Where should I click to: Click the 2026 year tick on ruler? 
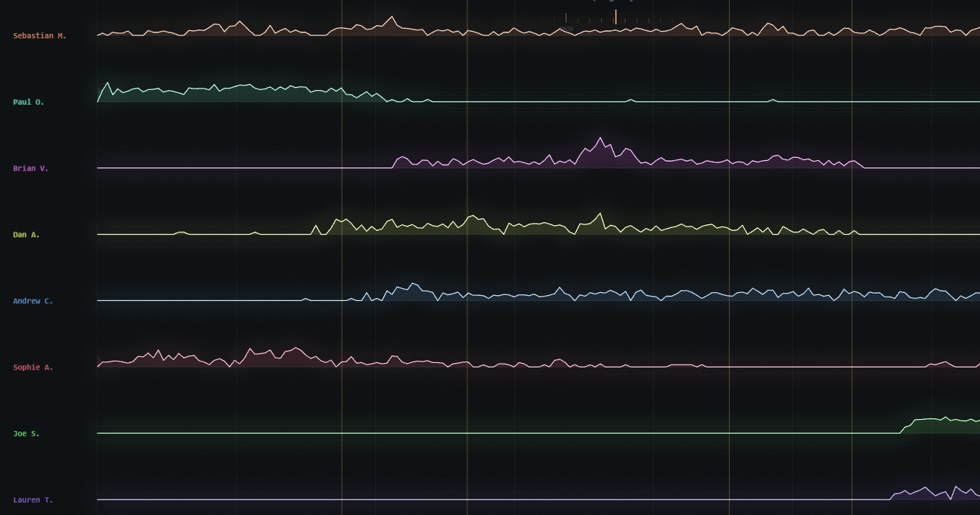coord(566,18)
